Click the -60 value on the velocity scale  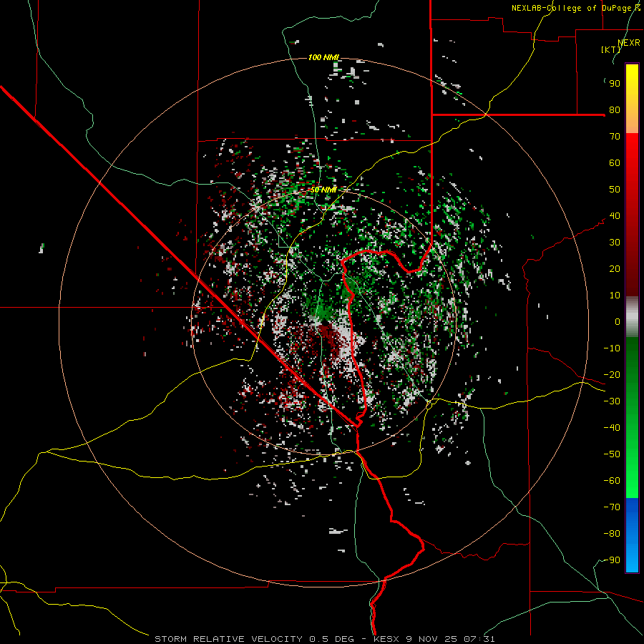click(612, 481)
